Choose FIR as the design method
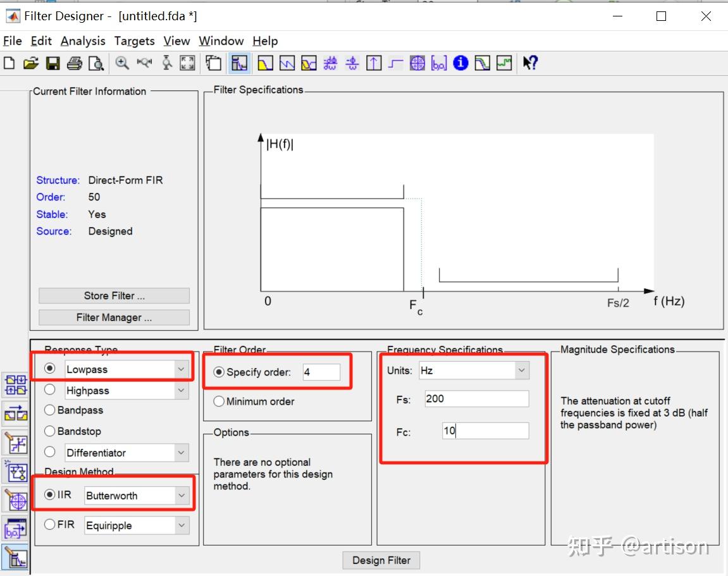 point(49,525)
